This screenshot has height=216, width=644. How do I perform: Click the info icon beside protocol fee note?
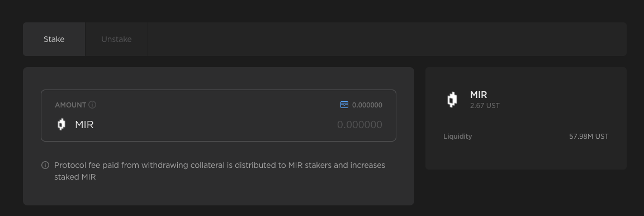[x=46, y=165]
